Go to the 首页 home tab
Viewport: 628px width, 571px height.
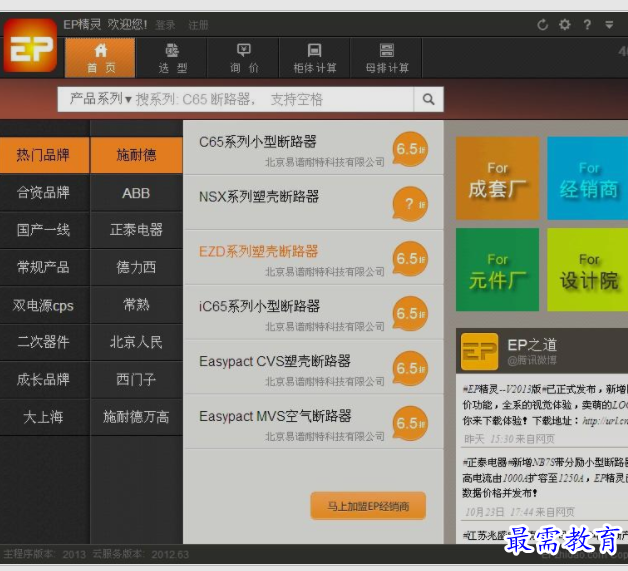tap(100, 58)
